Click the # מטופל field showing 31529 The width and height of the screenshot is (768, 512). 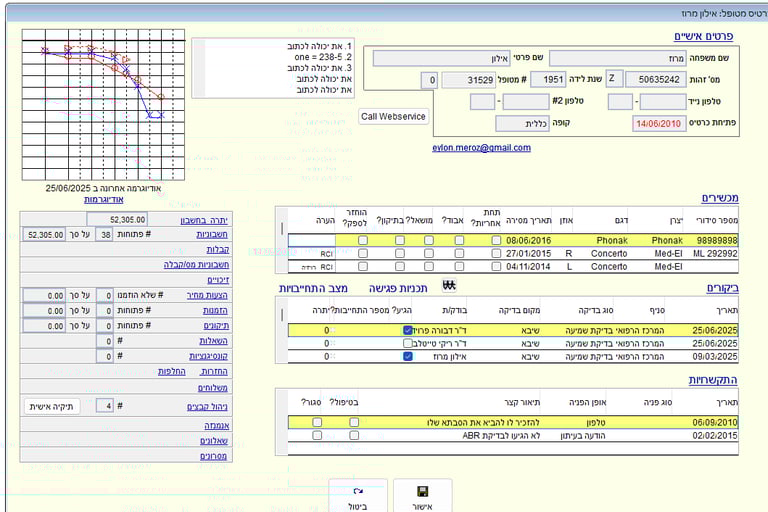pyautogui.click(x=468, y=80)
